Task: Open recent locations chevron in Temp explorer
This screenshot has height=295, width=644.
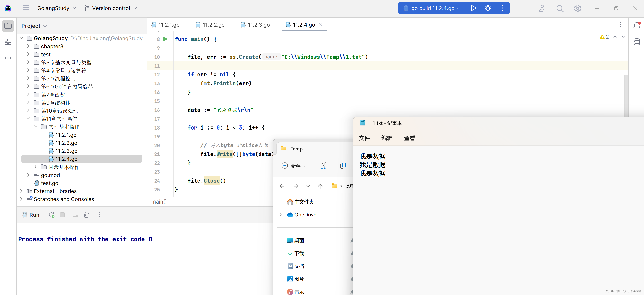Action: 308,186
